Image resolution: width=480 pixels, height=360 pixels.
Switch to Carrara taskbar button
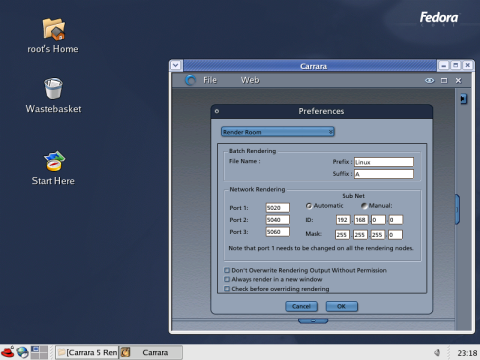[151, 352]
